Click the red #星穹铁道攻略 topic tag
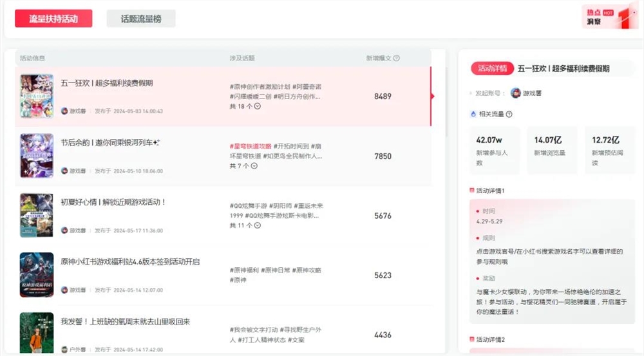Image resolution: width=644 pixels, height=356 pixels. pos(251,146)
